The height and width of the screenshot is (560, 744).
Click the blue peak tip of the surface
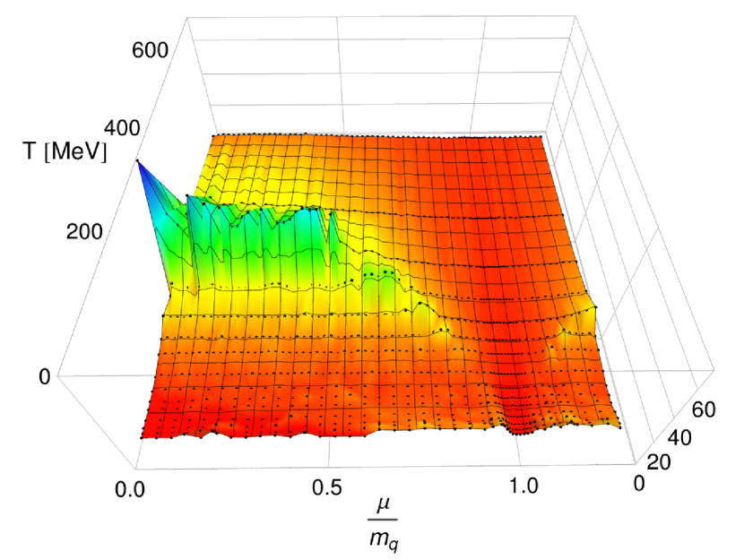pyautogui.click(x=140, y=165)
